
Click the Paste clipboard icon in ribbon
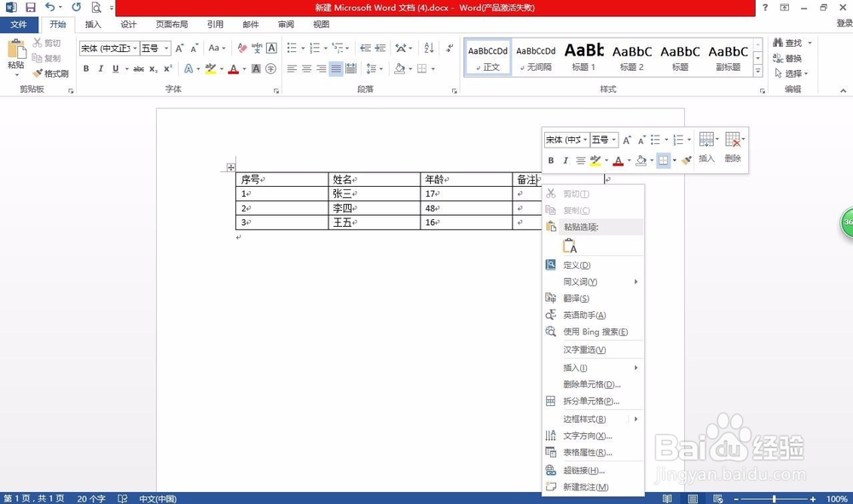coord(16,49)
